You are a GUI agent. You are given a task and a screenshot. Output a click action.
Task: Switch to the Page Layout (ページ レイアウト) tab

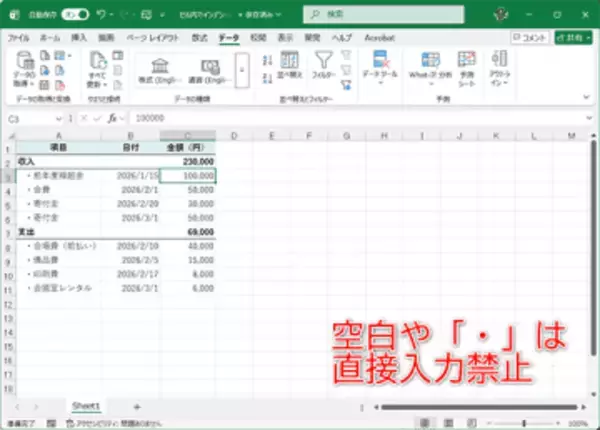coord(153,38)
